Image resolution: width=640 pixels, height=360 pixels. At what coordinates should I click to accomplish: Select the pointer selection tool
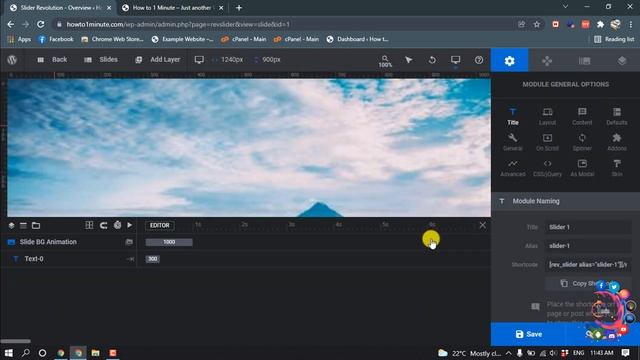coord(408,60)
